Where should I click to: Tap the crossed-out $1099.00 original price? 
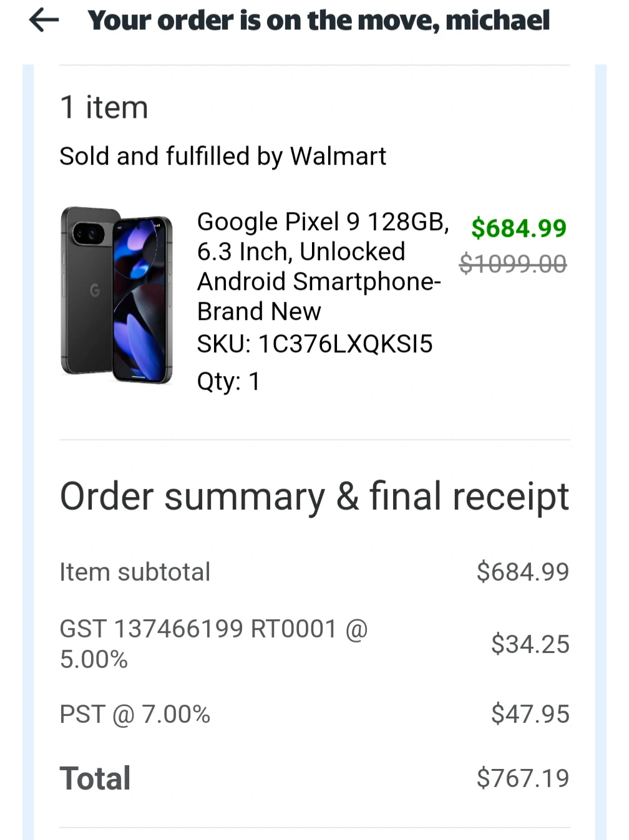click(x=512, y=264)
